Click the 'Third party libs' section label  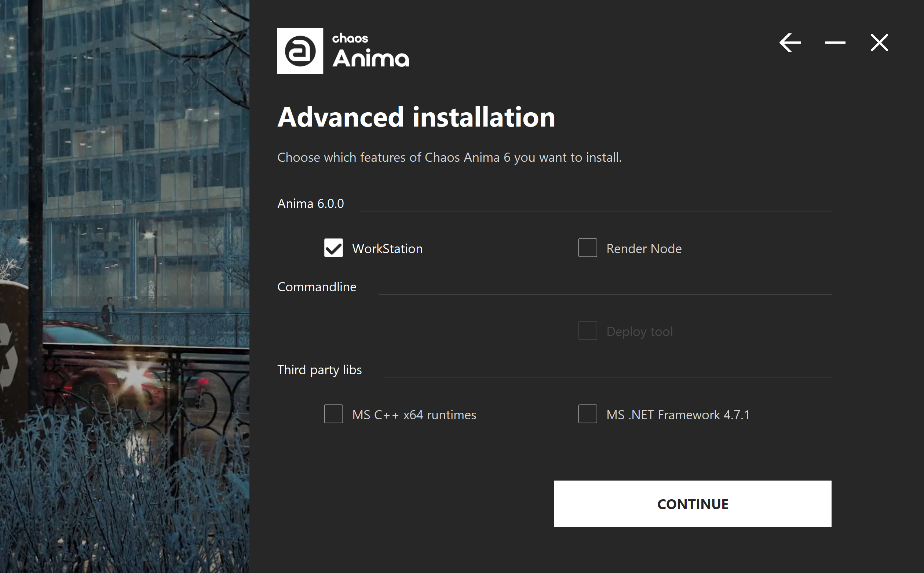tap(319, 370)
